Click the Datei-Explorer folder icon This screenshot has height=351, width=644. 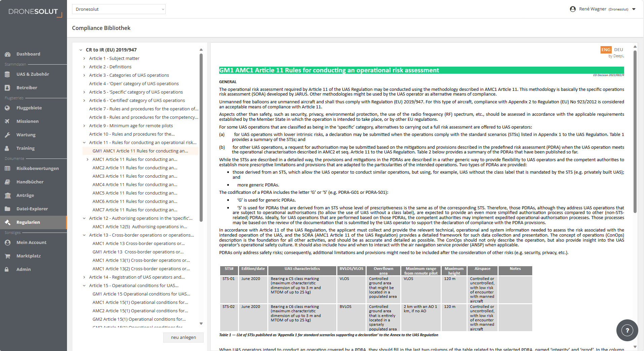[x=7, y=209]
